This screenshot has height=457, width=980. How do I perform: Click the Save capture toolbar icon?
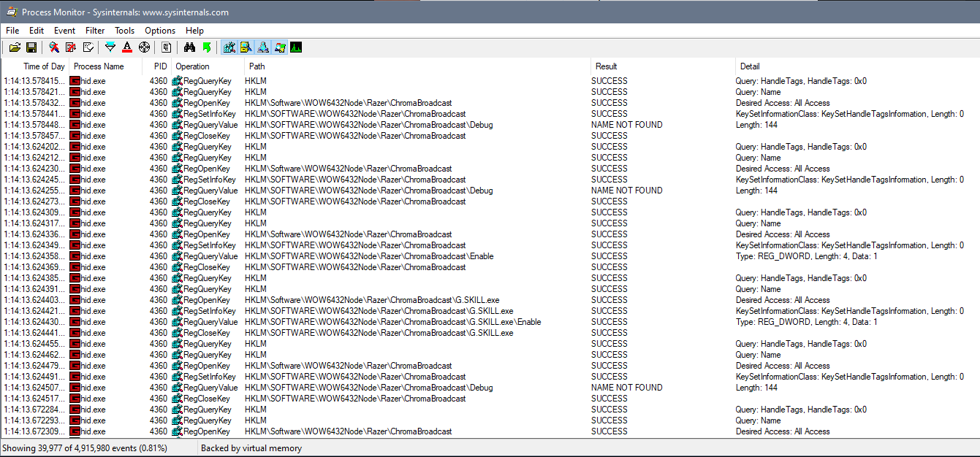pos(31,47)
